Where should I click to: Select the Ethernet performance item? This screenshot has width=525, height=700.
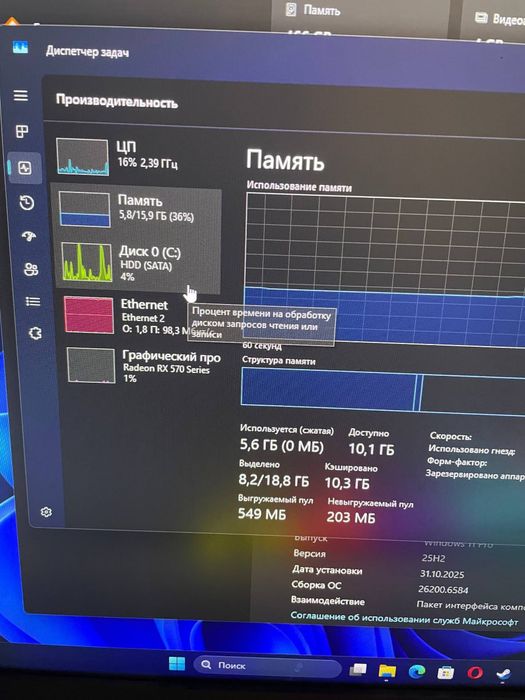[139, 316]
